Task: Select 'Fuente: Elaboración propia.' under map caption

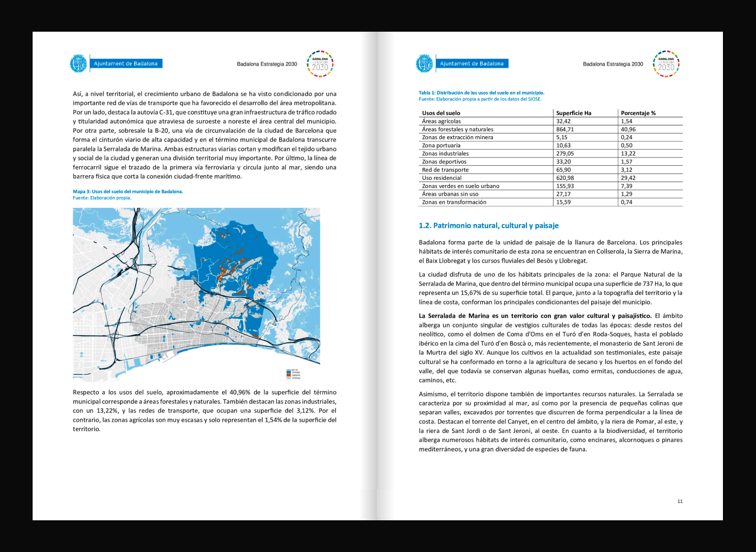Action: [102, 198]
